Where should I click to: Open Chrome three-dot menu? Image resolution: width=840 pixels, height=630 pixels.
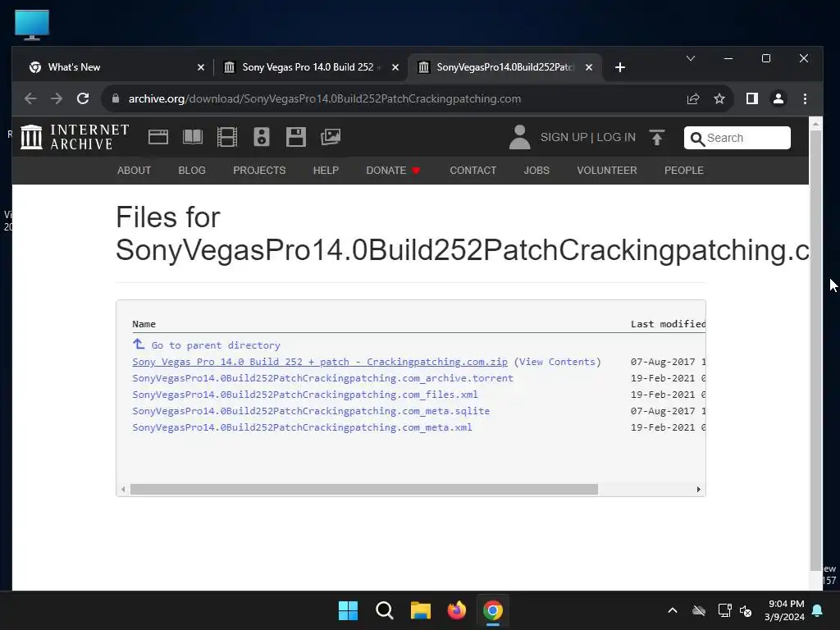[805, 98]
